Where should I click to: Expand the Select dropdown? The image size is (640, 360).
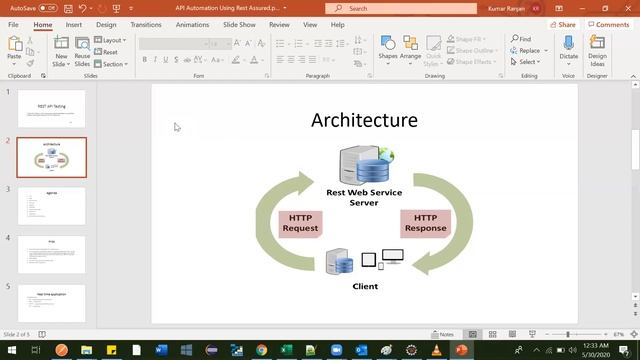525,62
